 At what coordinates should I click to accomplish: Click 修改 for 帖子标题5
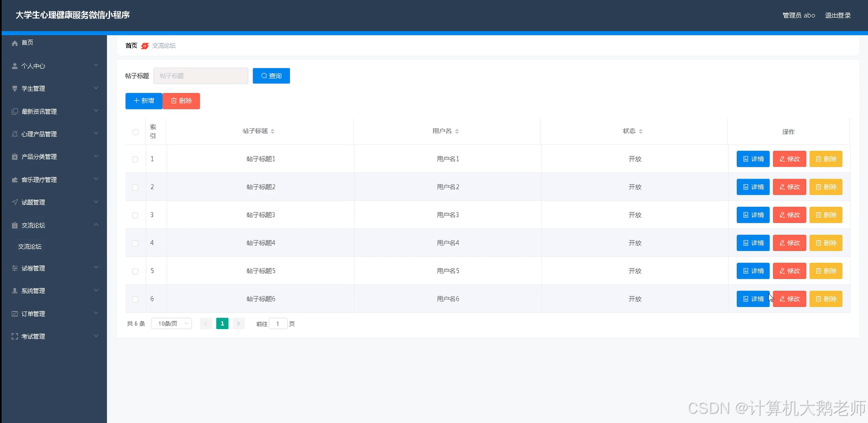(x=789, y=271)
